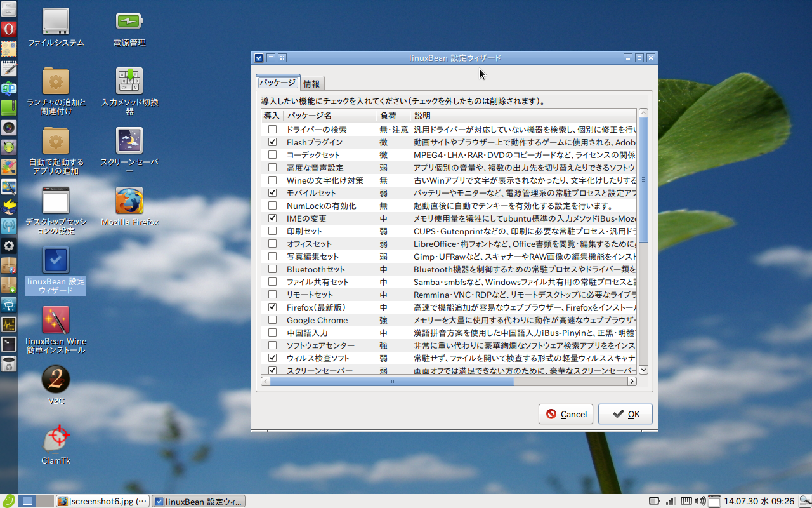Switch to the 情報 tab
This screenshot has width=812, height=508.
pyautogui.click(x=311, y=84)
